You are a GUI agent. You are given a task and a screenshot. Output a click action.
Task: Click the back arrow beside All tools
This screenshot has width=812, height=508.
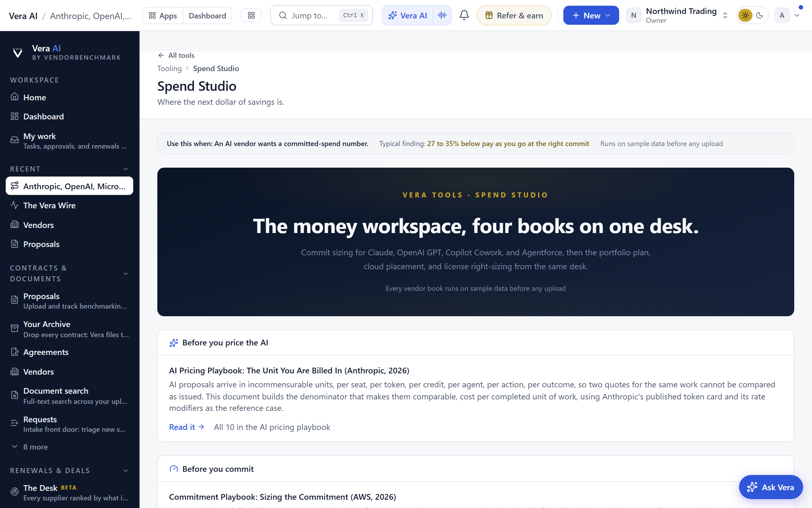click(x=161, y=56)
